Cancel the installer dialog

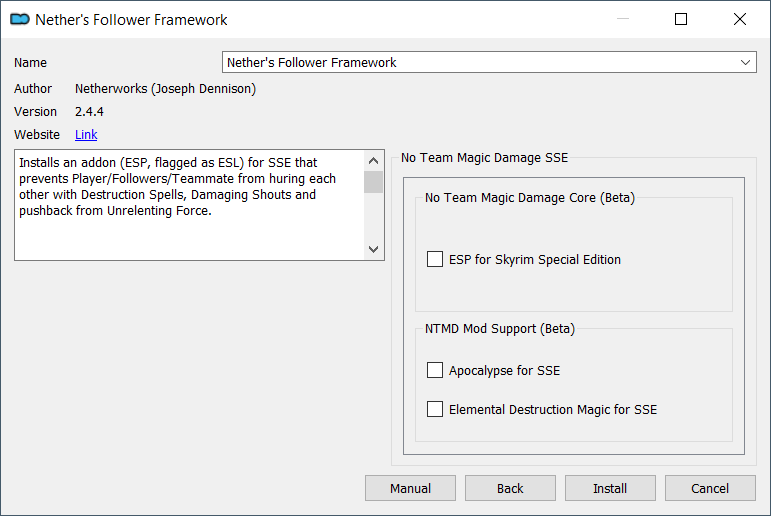pos(710,488)
